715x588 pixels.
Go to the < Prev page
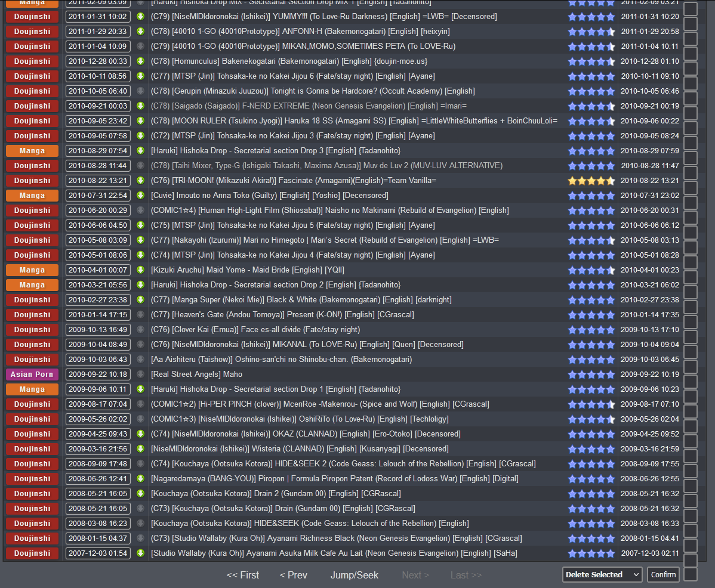(x=293, y=575)
